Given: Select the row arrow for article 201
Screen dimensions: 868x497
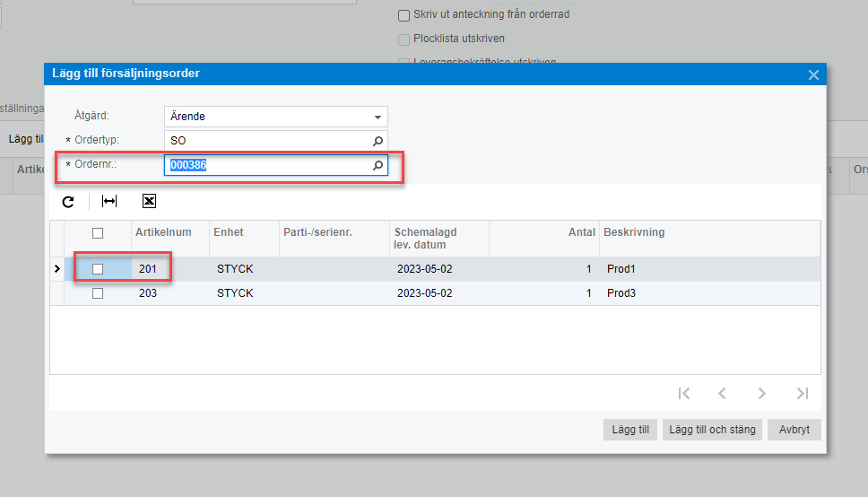Looking at the screenshot, I should click(x=57, y=269).
